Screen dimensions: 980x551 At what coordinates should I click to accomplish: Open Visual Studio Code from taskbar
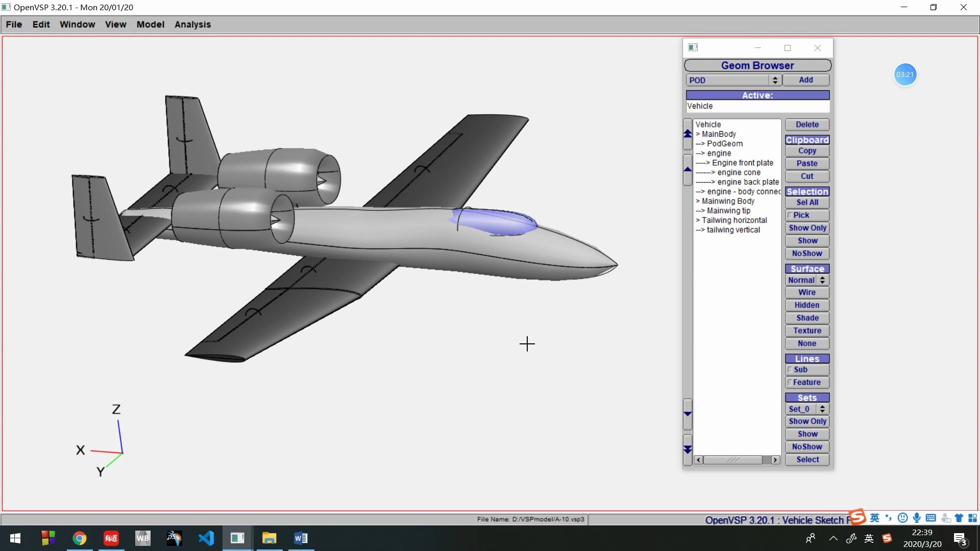206,538
